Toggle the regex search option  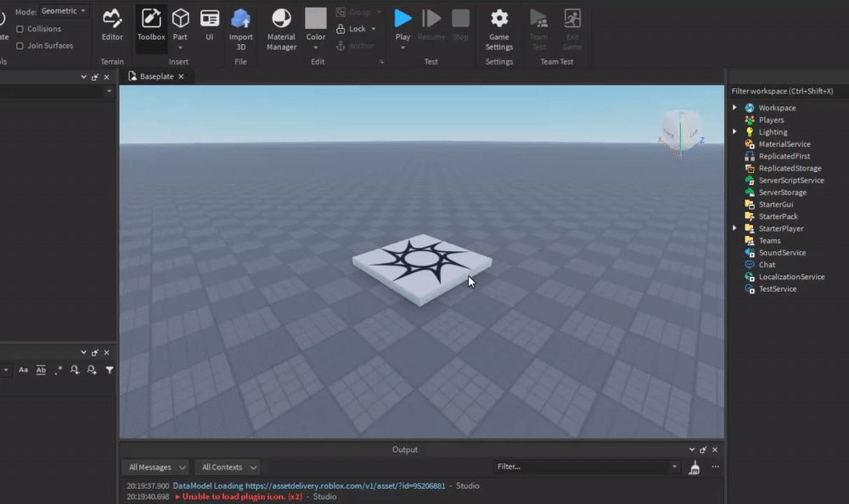59,370
